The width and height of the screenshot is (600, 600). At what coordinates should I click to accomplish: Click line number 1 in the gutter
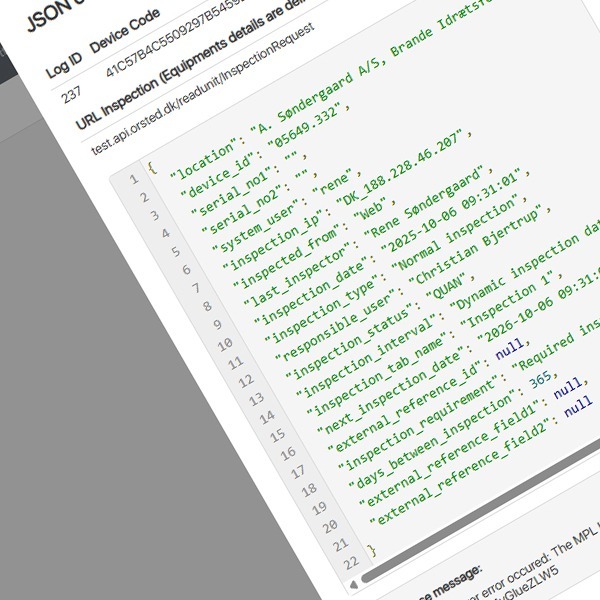tap(133, 178)
